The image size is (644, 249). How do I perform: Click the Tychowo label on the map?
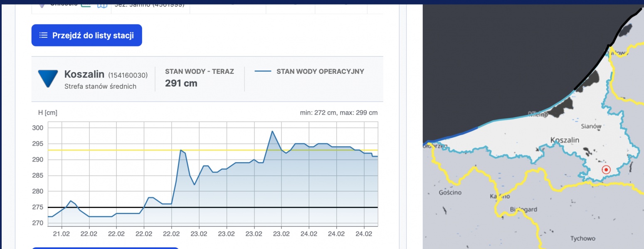click(x=582, y=238)
